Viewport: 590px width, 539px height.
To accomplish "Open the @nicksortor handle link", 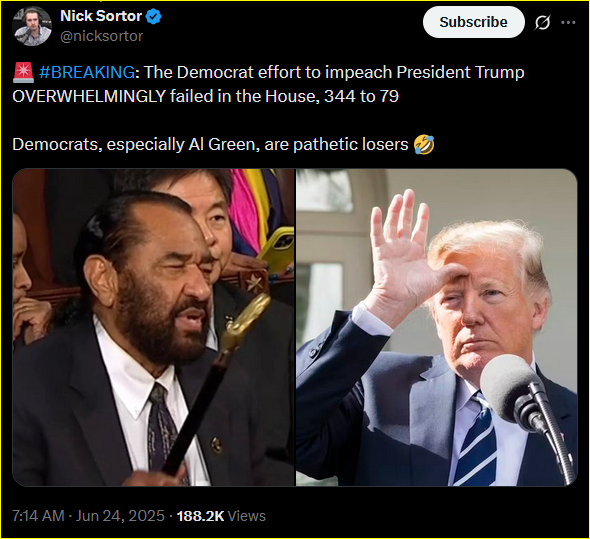I will (102, 37).
